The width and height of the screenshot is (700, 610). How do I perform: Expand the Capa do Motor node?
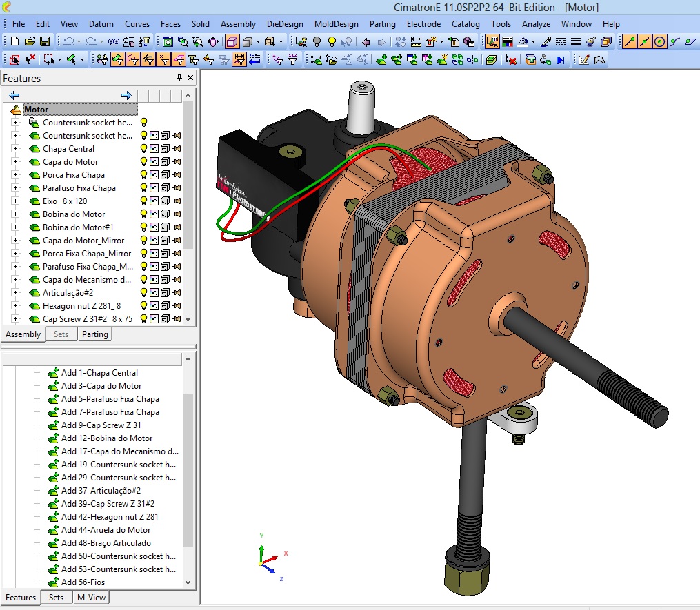15,161
